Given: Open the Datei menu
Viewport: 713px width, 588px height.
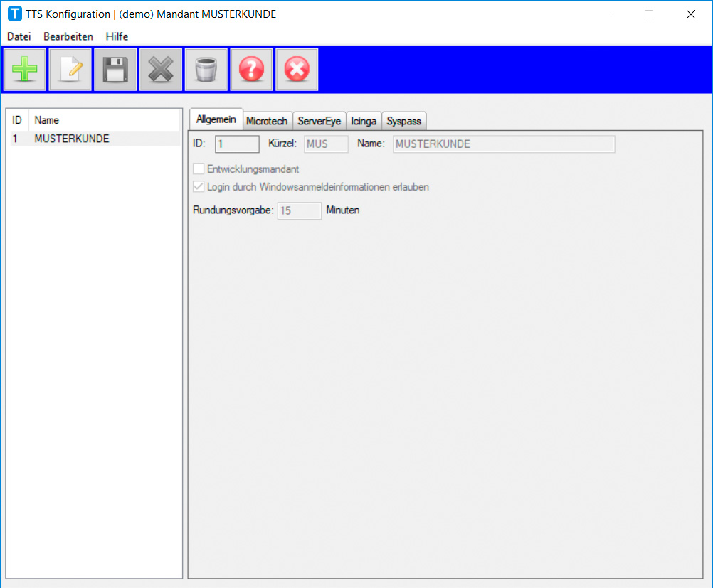Looking at the screenshot, I should [19, 36].
